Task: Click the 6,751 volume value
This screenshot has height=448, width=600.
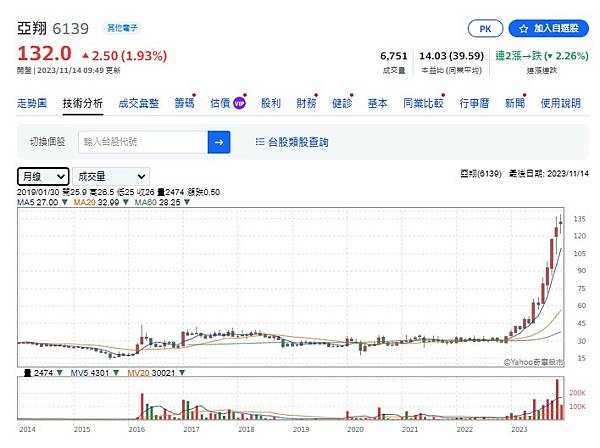Action: point(394,56)
